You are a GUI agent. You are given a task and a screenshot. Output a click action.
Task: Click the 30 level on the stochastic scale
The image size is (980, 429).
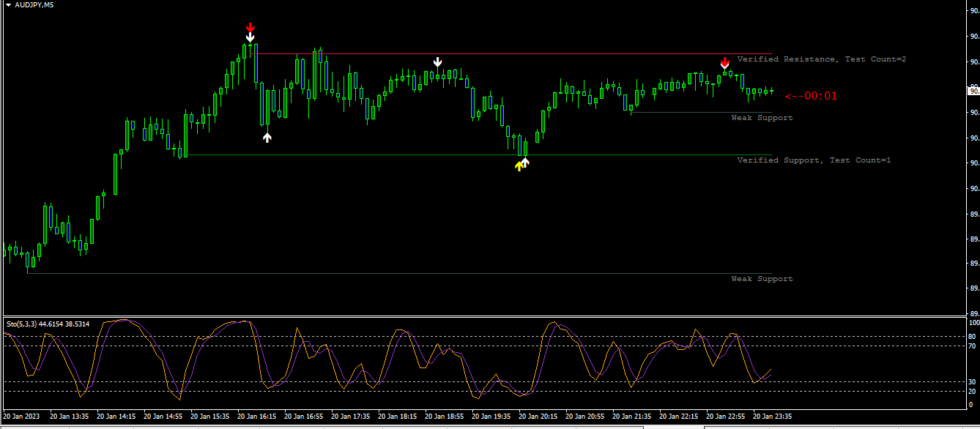973,381
